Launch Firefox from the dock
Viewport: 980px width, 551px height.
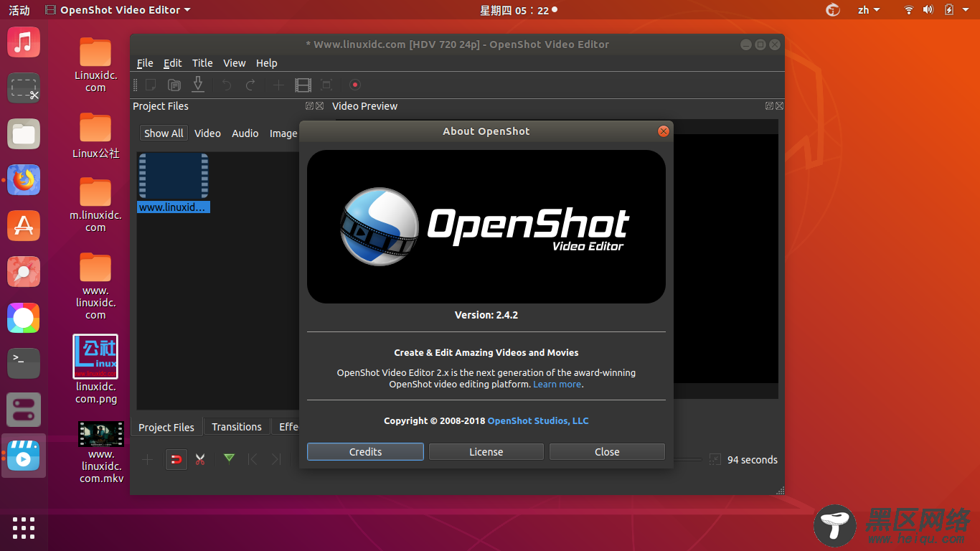24,180
